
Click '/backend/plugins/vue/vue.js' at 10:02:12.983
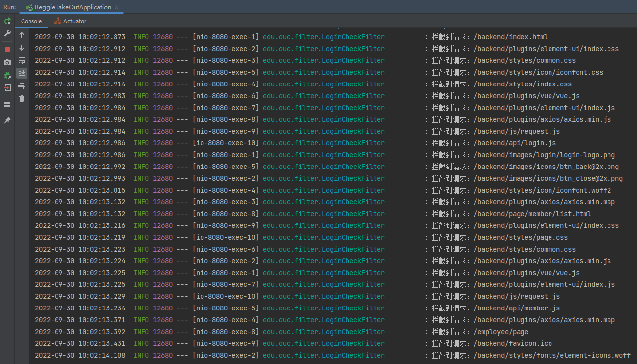tap(526, 96)
